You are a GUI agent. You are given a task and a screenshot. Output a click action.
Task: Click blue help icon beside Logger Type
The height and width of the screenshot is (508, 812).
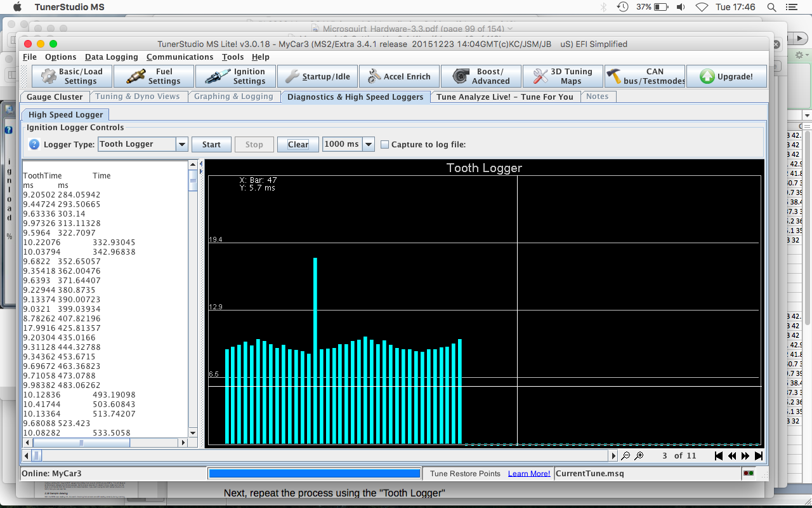click(35, 145)
